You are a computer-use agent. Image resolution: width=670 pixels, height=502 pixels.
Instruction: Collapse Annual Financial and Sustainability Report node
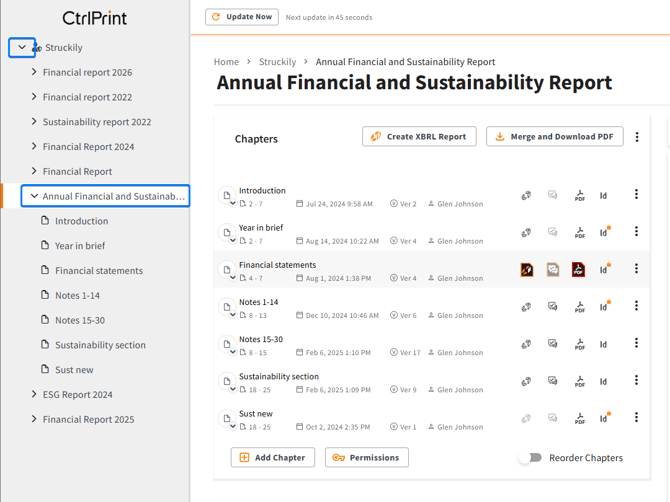tap(34, 196)
